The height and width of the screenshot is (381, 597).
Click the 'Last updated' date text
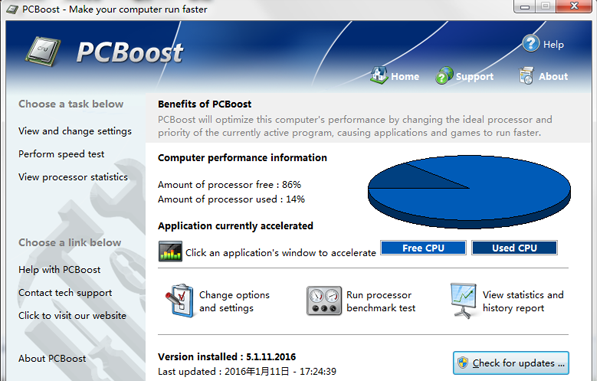pyautogui.click(x=247, y=371)
